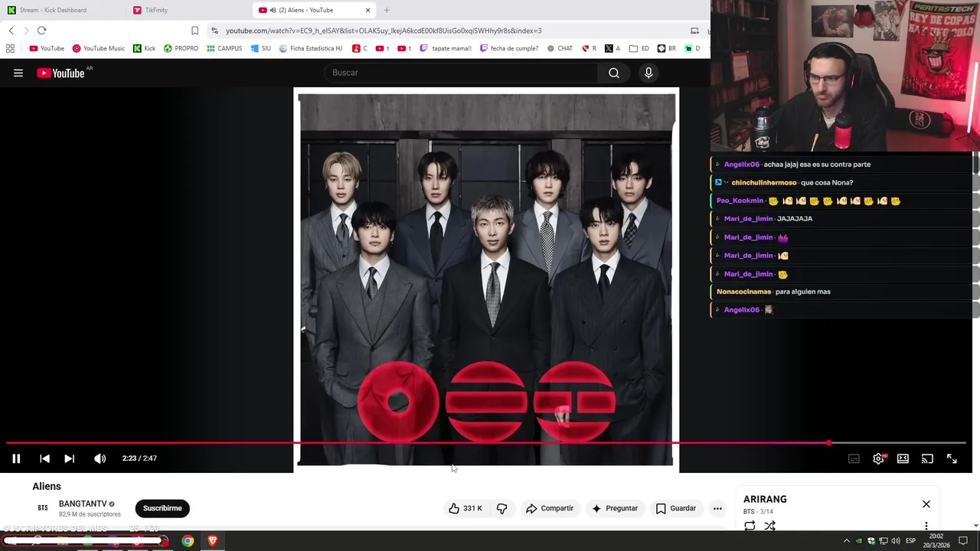
Task: Click the address bar URL
Action: (x=384, y=31)
